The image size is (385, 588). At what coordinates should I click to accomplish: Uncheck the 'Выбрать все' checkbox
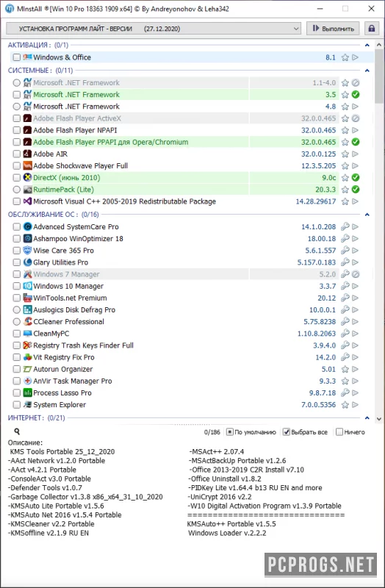(x=287, y=432)
